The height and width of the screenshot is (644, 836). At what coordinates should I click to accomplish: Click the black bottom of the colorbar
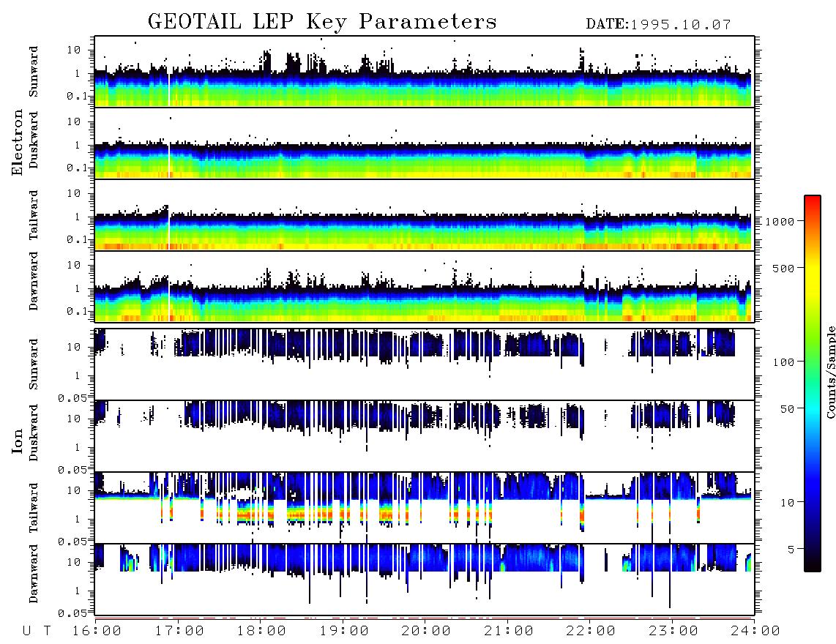point(813,565)
